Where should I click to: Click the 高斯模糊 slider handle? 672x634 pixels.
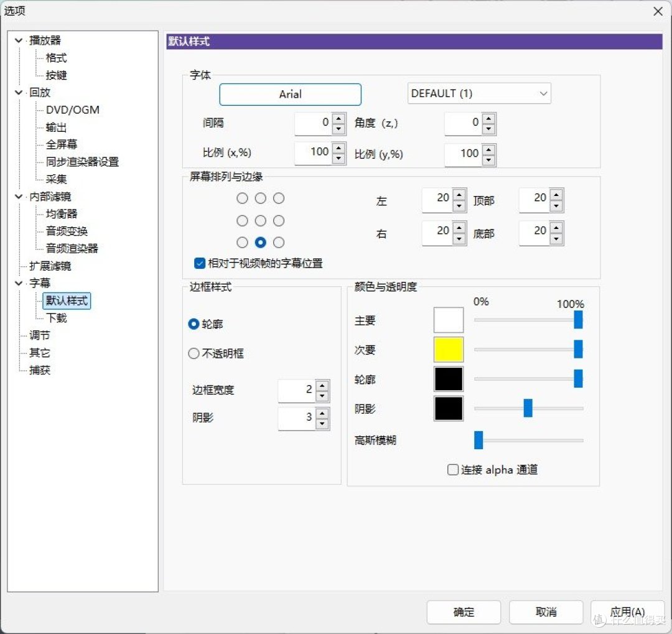[x=478, y=441]
